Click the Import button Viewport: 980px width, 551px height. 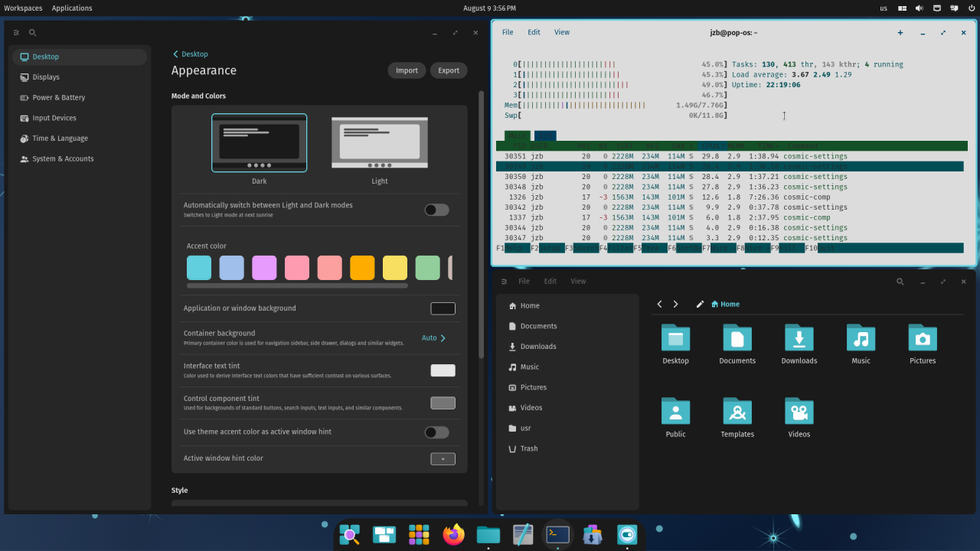click(407, 70)
